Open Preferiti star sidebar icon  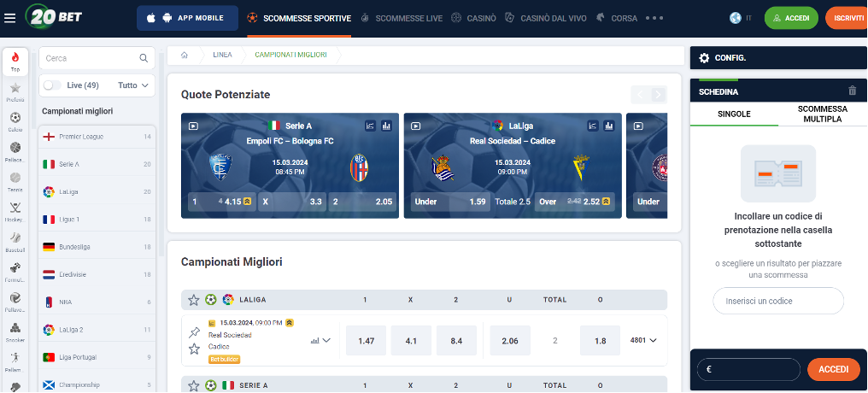coord(15,92)
